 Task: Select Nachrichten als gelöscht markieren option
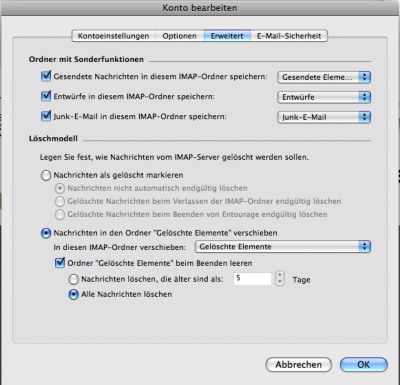pos(46,175)
